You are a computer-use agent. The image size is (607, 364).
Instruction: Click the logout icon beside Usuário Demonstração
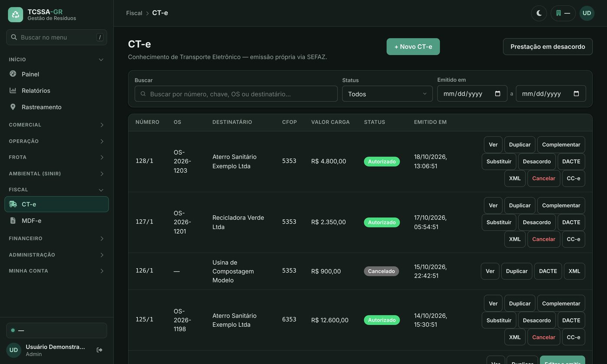pyautogui.click(x=99, y=350)
